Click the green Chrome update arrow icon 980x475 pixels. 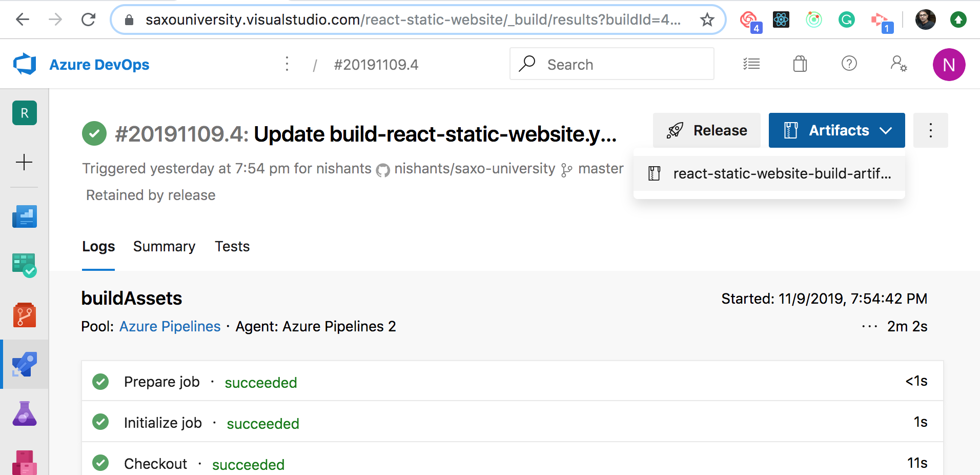coord(958,19)
